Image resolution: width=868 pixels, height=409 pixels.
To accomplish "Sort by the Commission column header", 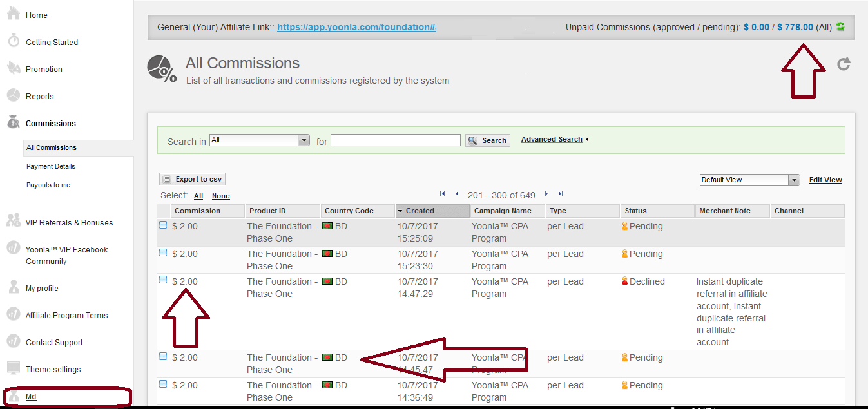I will pos(197,211).
